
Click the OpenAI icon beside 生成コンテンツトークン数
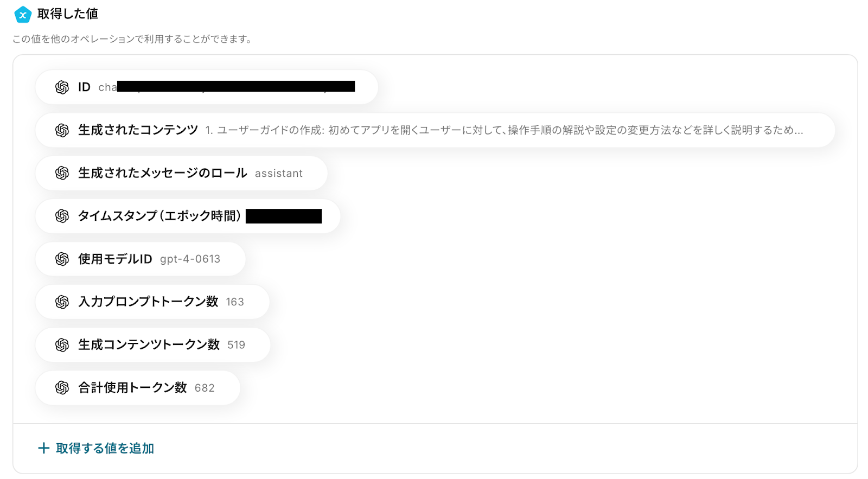tap(62, 344)
